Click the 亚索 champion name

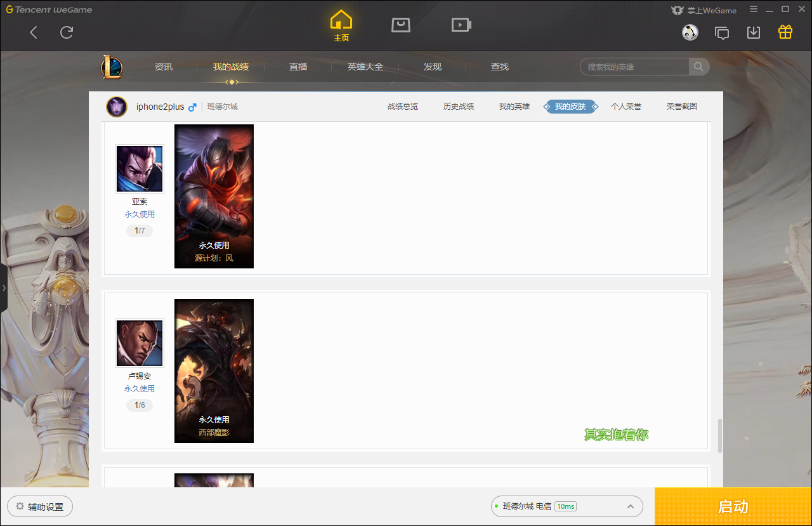(140, 202)
